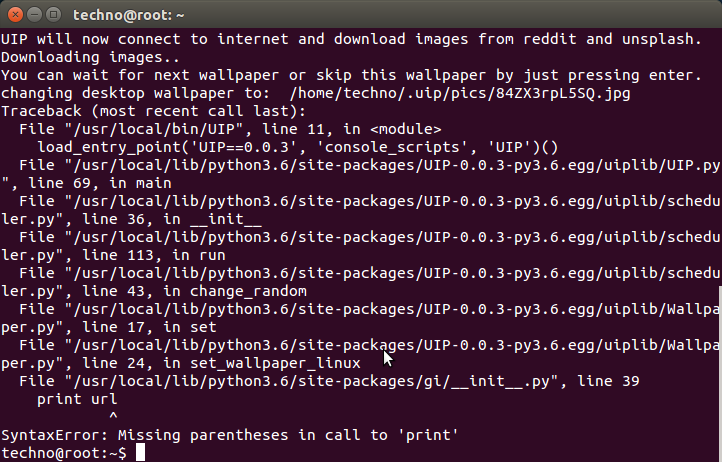Click the SyntaxError message line
This screenshot has width=722, height=462.
click(x=230, y=435)
